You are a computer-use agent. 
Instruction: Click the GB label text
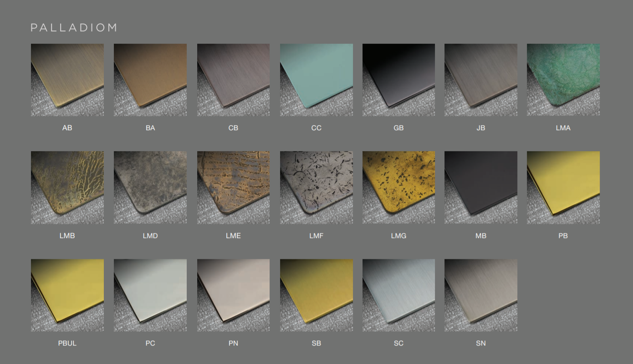point(398,128)
